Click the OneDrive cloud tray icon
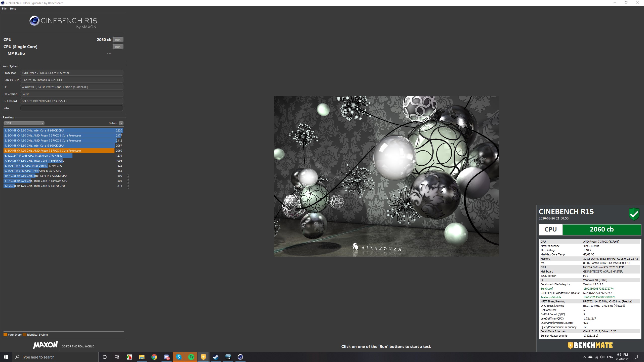644x362 pixels. click(x=590, y=357)
